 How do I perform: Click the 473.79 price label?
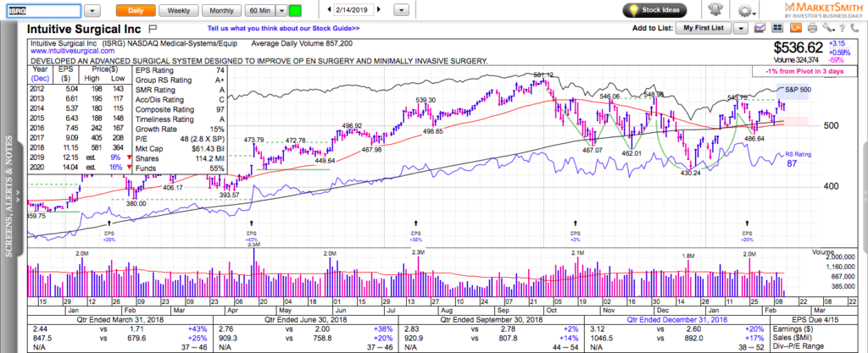coord(254,140)
